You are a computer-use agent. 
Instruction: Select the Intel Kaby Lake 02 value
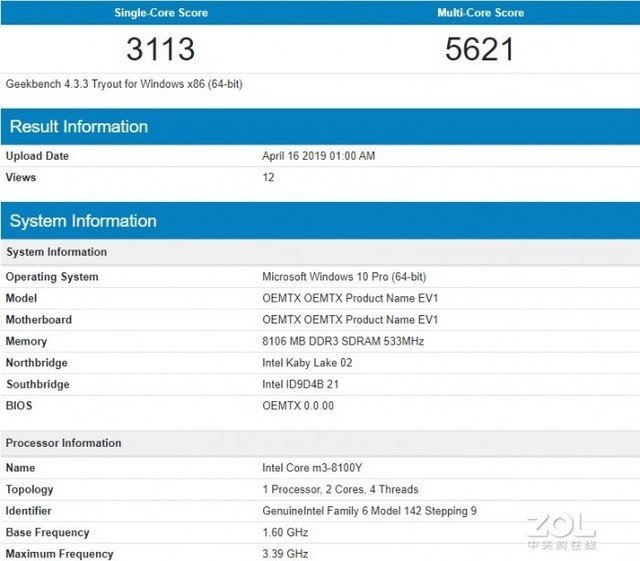307,363
